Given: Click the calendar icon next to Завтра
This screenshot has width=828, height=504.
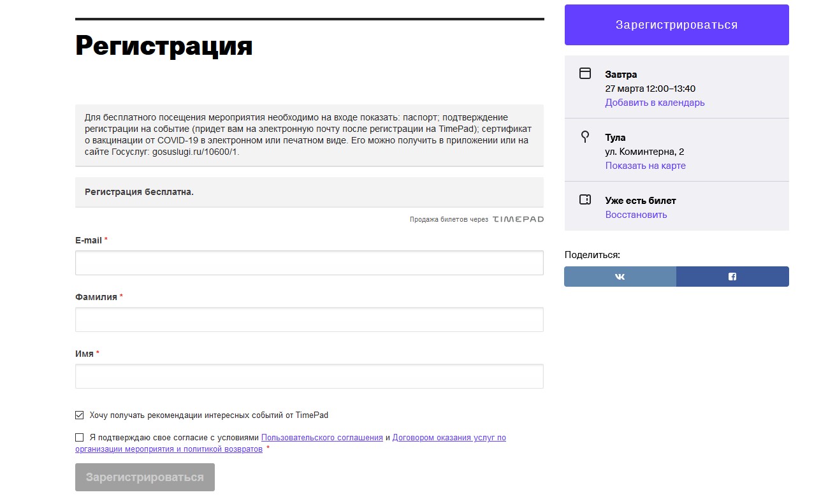Looking at the screenshot, I should 585,73.
